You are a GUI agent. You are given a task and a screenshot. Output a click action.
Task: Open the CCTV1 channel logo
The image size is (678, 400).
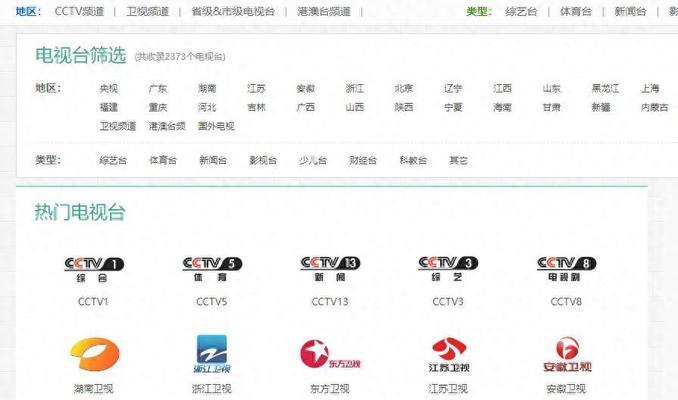point(94,269)
